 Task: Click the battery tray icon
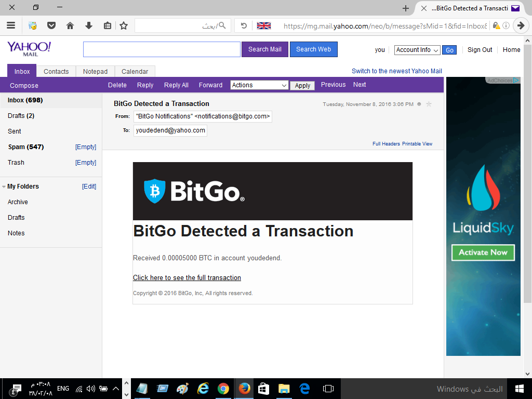103,389
